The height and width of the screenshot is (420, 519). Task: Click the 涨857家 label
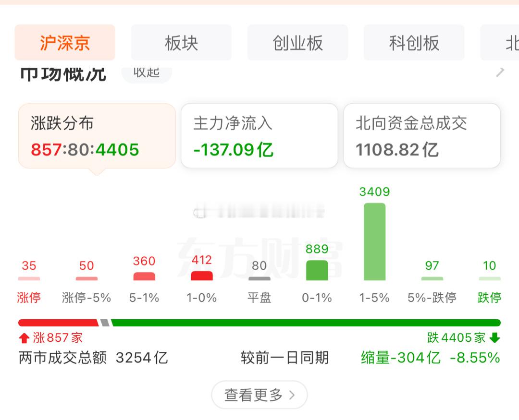[x=58, y=338]
